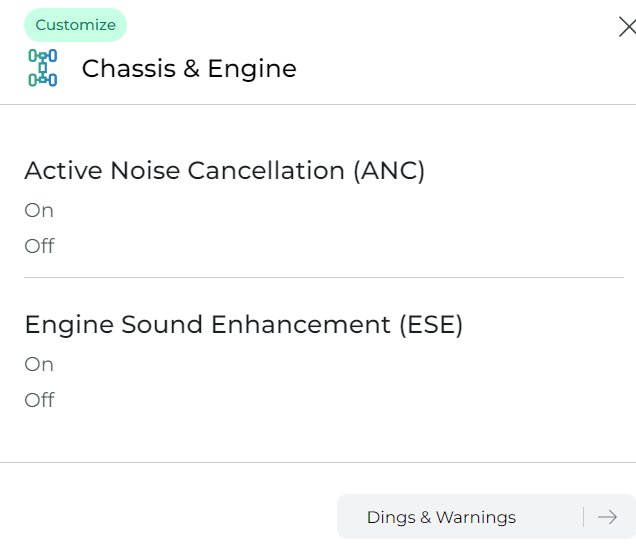Click the word Chassis in the title
Viewport: 636px width, 547px height.
click(129, 68)
